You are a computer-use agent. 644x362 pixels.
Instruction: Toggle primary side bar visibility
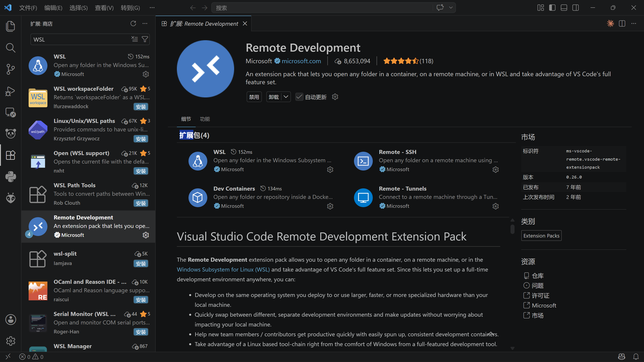click(x=552, y=8)
